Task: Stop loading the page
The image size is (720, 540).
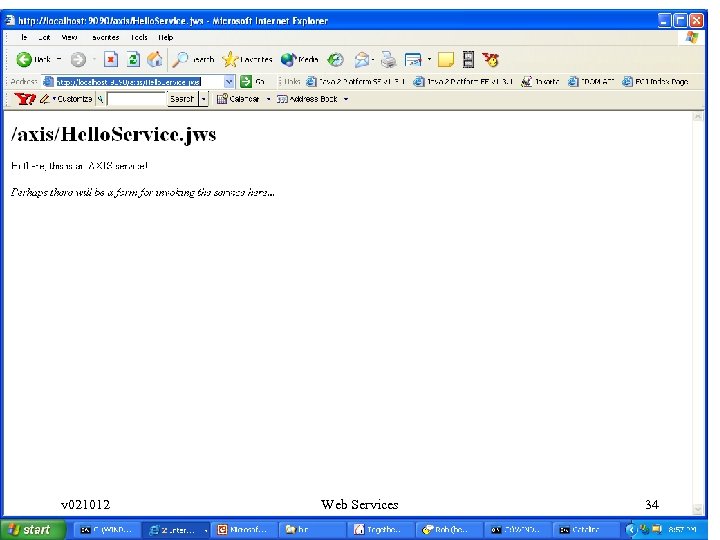Action: point(111,59)
